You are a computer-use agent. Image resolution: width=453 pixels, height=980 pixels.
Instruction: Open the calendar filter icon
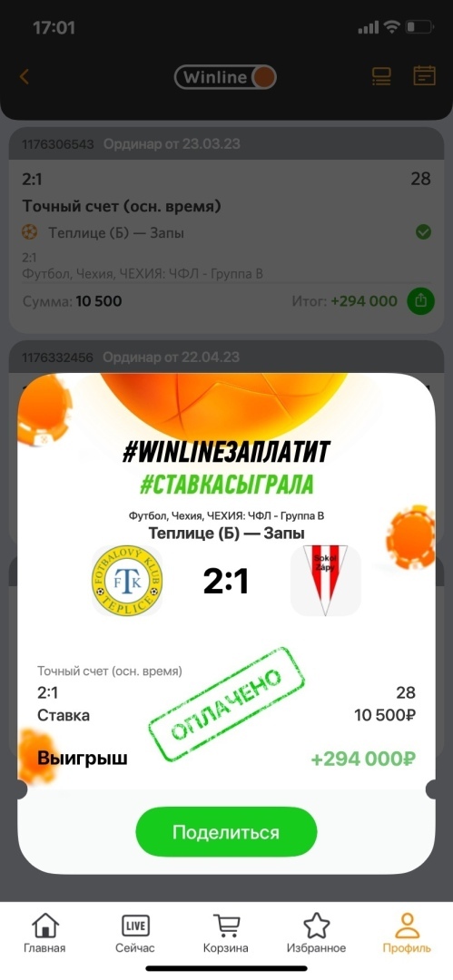[424, 75]
